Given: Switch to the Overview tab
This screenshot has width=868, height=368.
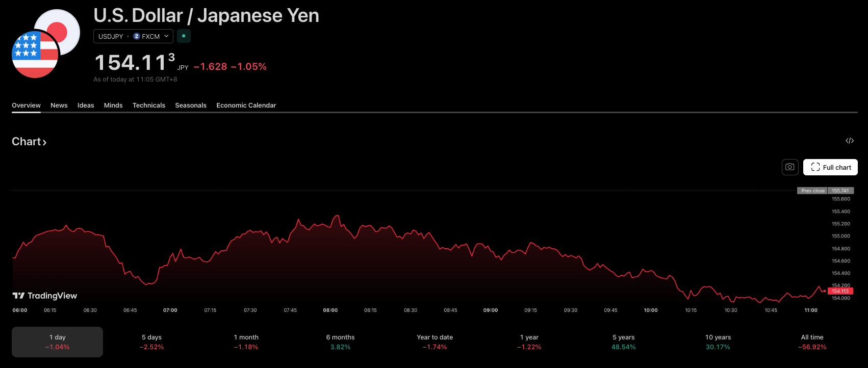Looking at the screenshot, I should 26,106.
